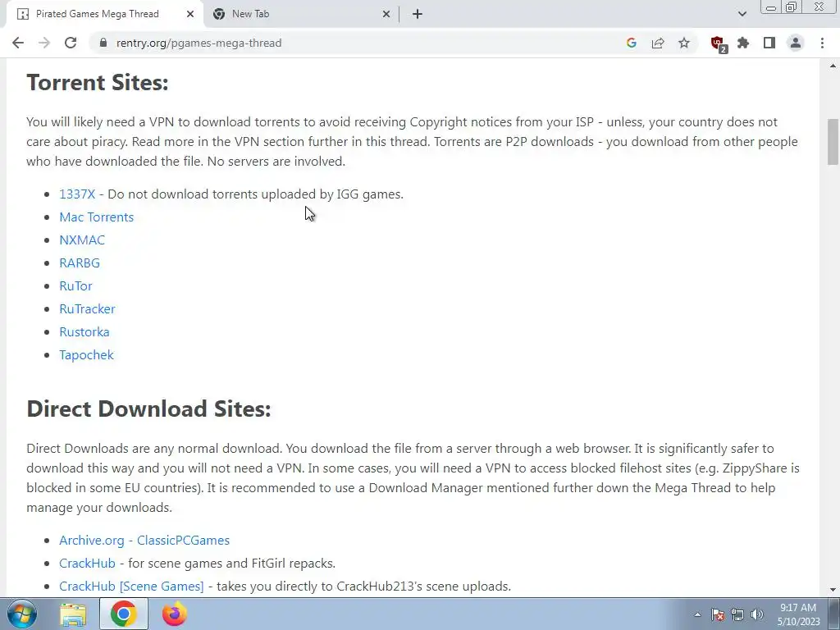Open the Action Center flag icon
The width and height of the screenshot is (840, 630).
(x=718, y=614)
